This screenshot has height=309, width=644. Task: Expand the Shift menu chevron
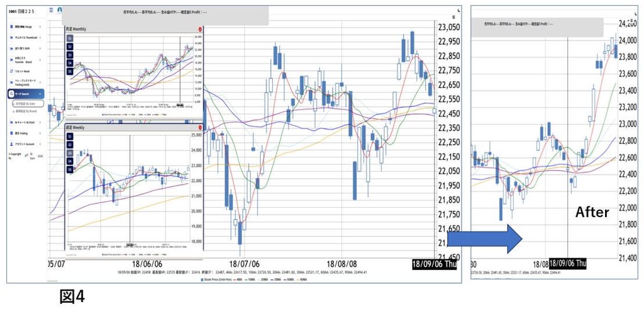click(40, 48)
